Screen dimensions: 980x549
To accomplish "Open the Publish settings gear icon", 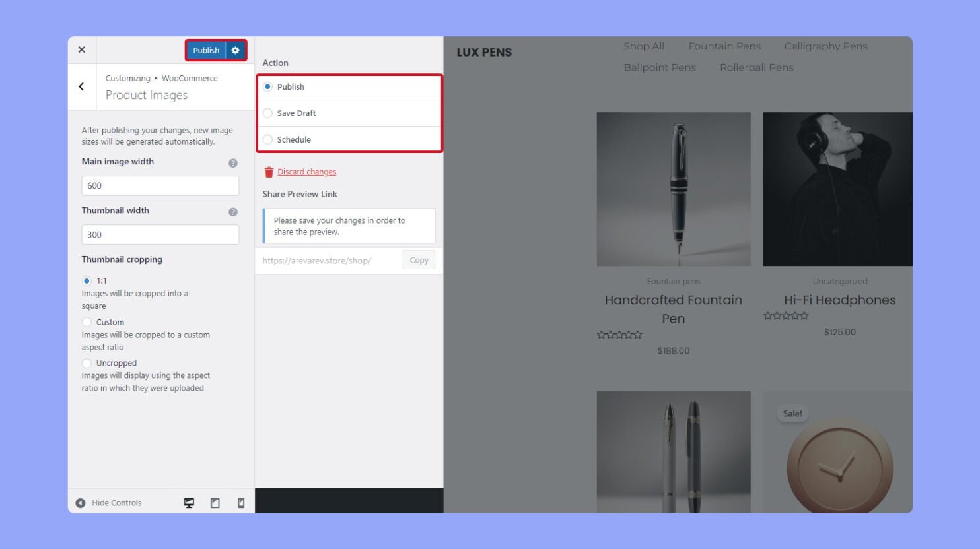I will pos(236,50).
